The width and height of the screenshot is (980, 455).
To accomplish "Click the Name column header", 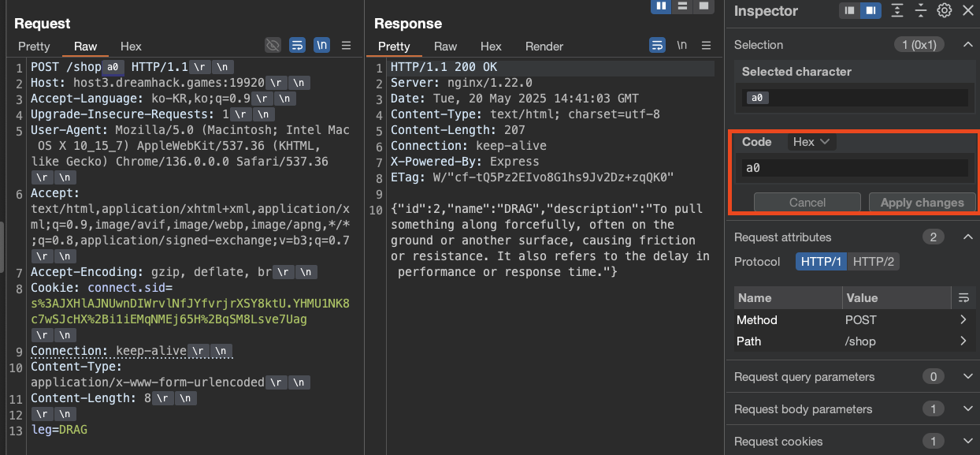I will (x=788, y=298).
